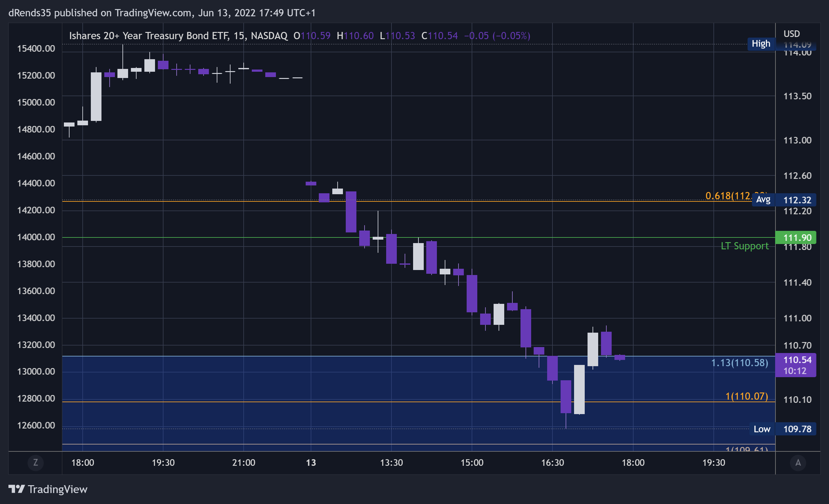Click the 110.70 right axis label
Screen dimensions: 829x504
pyautogui.click(x=797, y=345)
